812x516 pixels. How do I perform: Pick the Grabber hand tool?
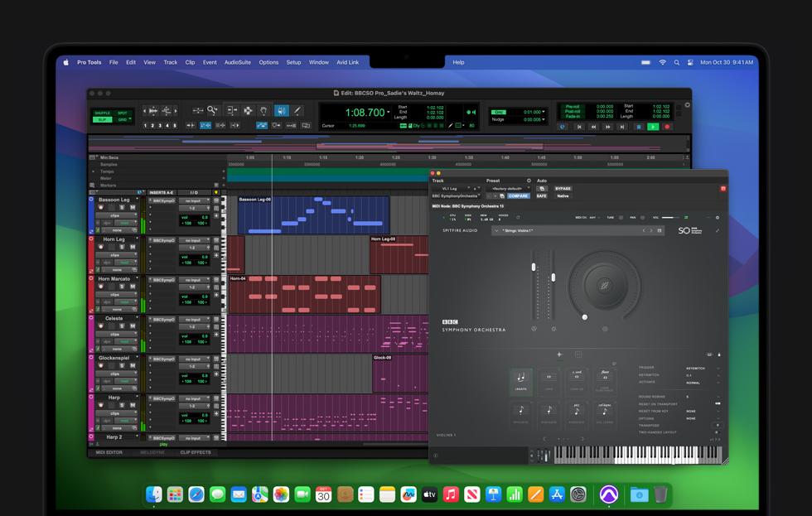[263, 110]
